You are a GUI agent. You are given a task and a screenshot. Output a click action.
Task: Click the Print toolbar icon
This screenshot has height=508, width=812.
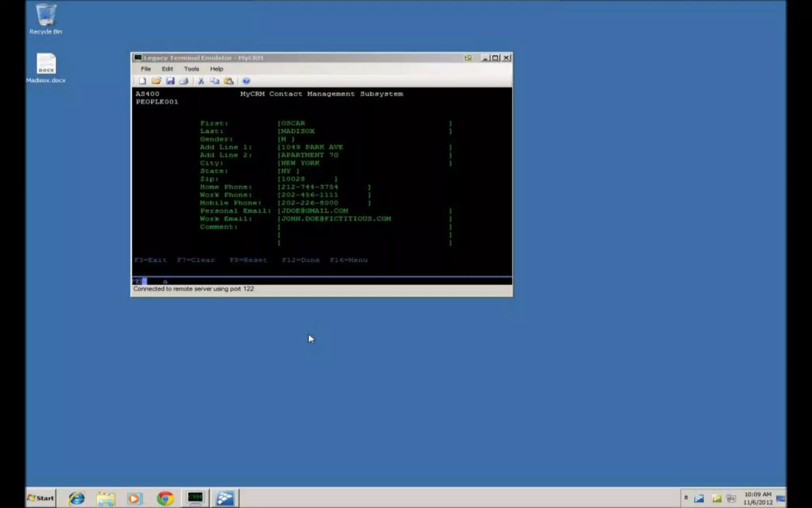184,81
